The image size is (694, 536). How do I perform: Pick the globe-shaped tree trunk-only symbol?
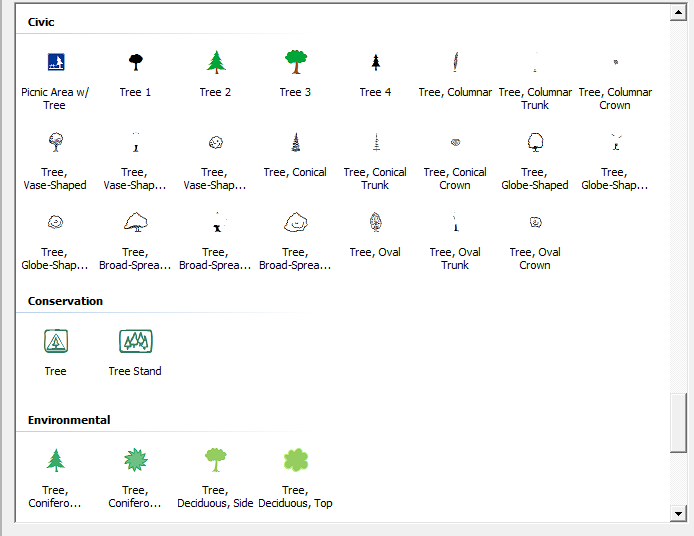pyautogui.click(x=616, y=143)
